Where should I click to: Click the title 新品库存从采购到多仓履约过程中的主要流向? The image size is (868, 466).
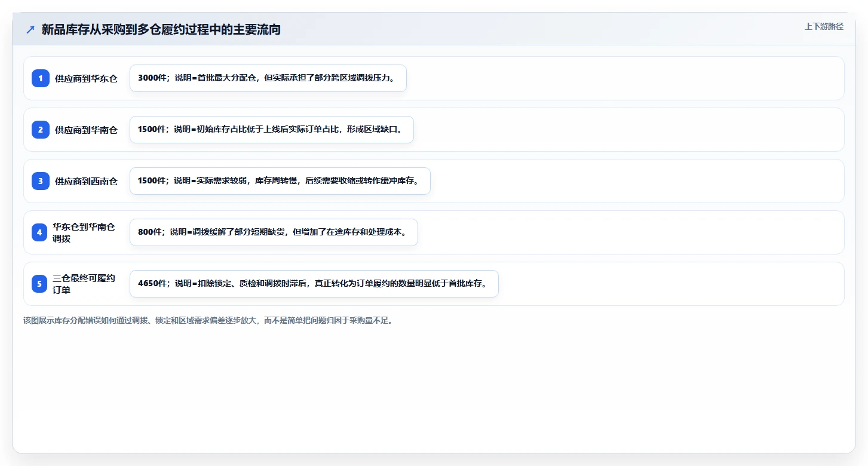pos(161,29)
